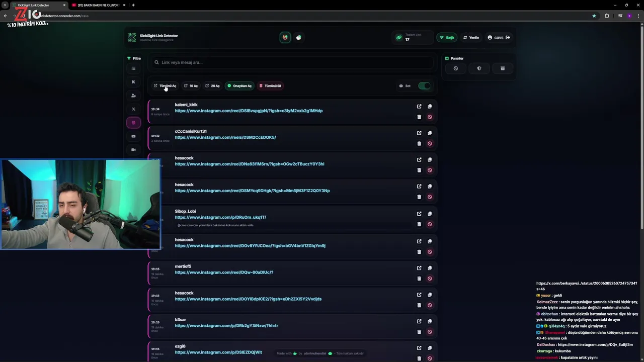
Task: Click the Tümünü Sil button
Action: [x=270, y=86]
